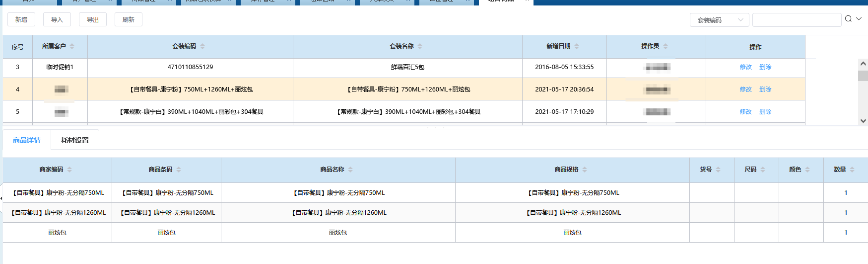Select date 2021-05-17 20:36:54 cell
The width and height of the screenshot is (868, 264).
click(x=564, y=89)
